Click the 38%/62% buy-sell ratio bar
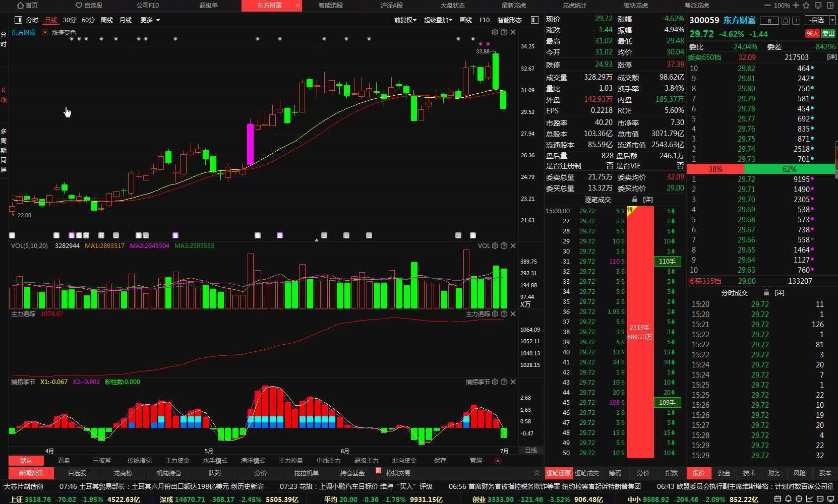The height and width of the screenshot is (504, 838). (761, 169)
